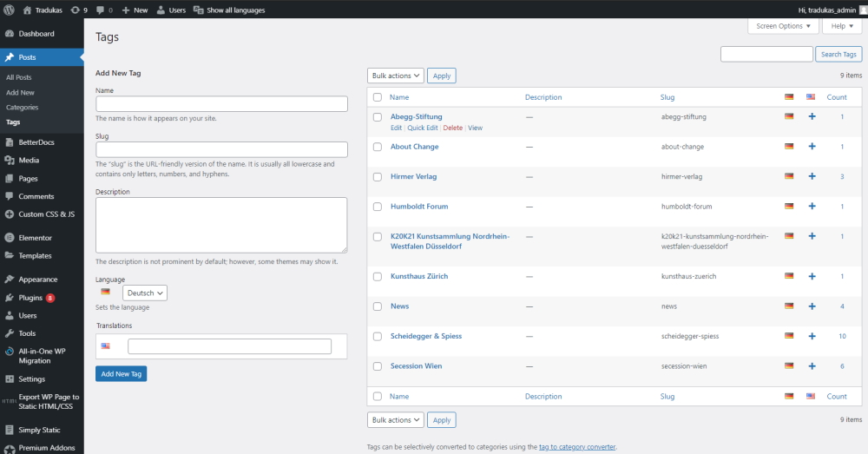
Task: Add English translation for Abegg-Stiftung tag
Action: tap(812, 116)
